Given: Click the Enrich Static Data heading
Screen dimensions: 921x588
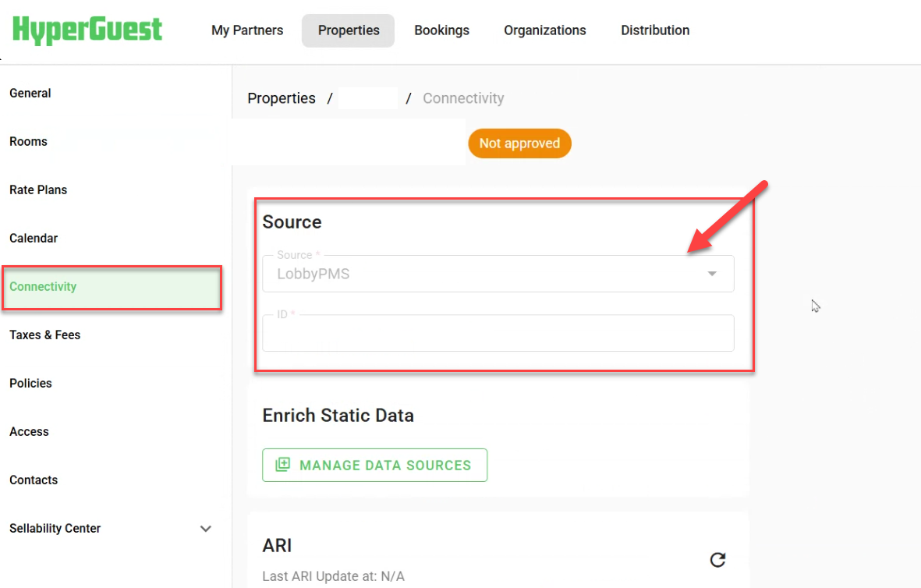Looking at the screenshot, I should click(338, 416).
